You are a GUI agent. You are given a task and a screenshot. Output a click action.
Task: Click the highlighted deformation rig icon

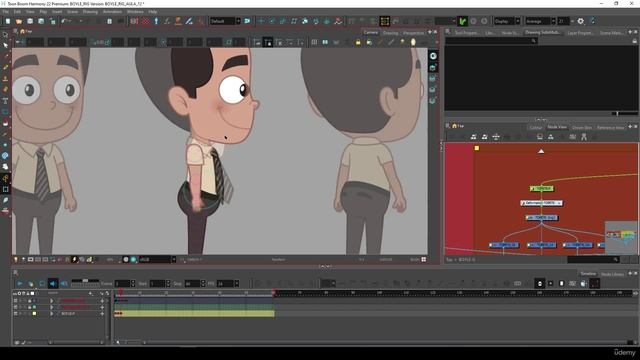click(384, 21)
